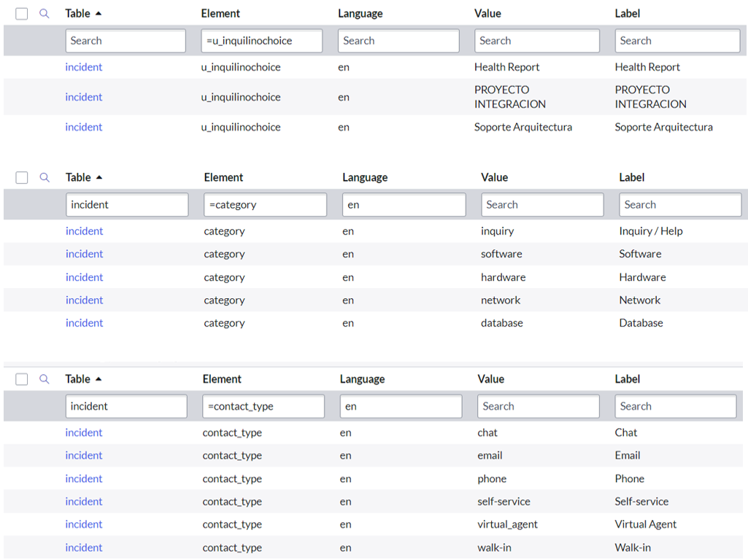Focus Language filter 'en' in contact_type list

(x=401, y=406)
